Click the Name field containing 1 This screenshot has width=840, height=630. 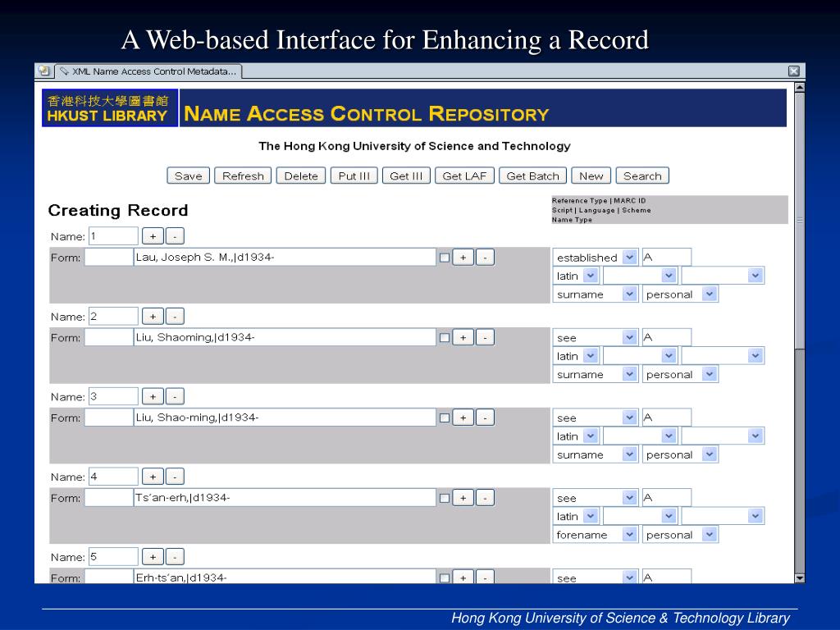113,236
